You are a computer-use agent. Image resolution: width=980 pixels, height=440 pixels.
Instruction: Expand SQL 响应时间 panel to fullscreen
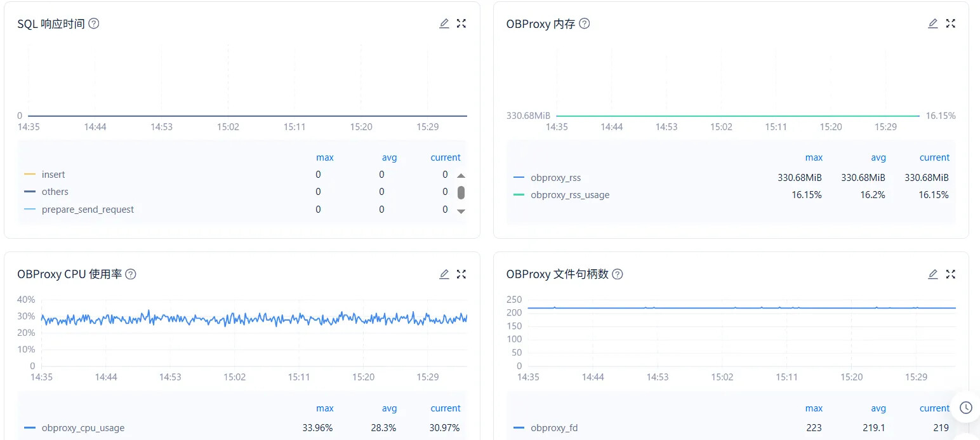pyautogui.click(x=461, y=23)
